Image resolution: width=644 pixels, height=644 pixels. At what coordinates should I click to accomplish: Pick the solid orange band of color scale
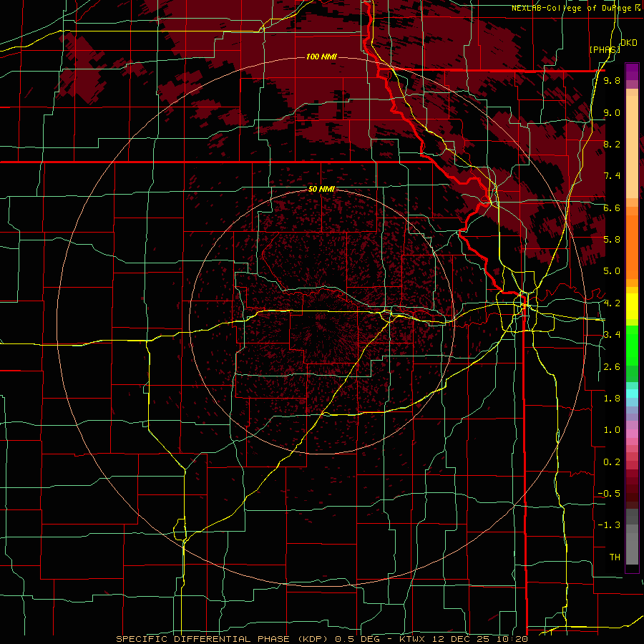click(x=632, y=248)
